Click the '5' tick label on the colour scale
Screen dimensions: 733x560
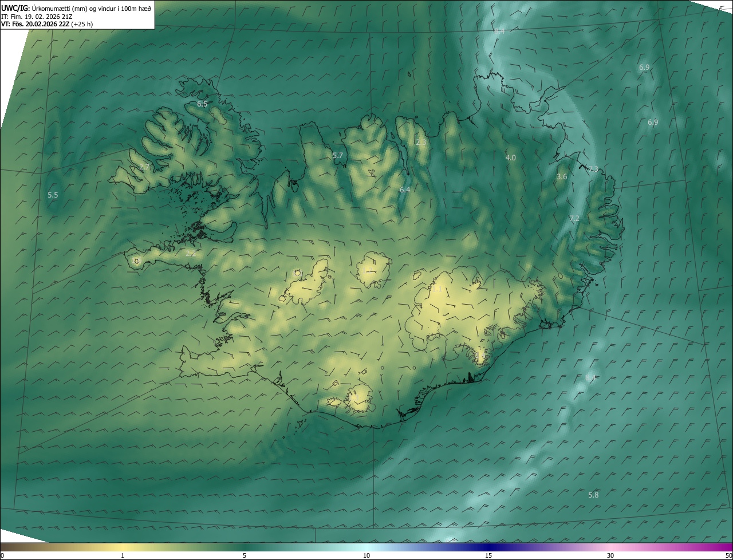(245, 555)
